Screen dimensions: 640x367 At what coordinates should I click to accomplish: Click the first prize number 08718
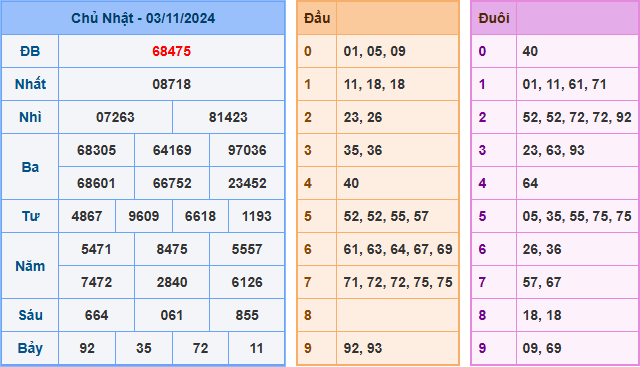point(171,85)
